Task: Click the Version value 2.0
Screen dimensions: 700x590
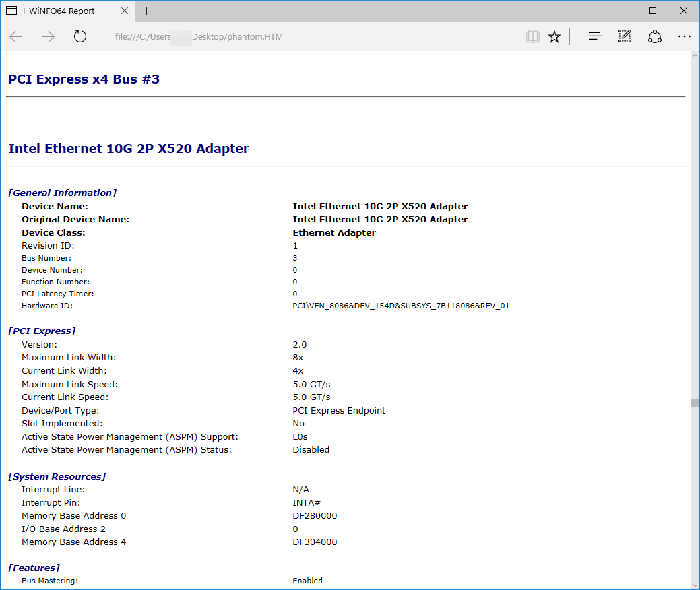Action: (300, 345)
